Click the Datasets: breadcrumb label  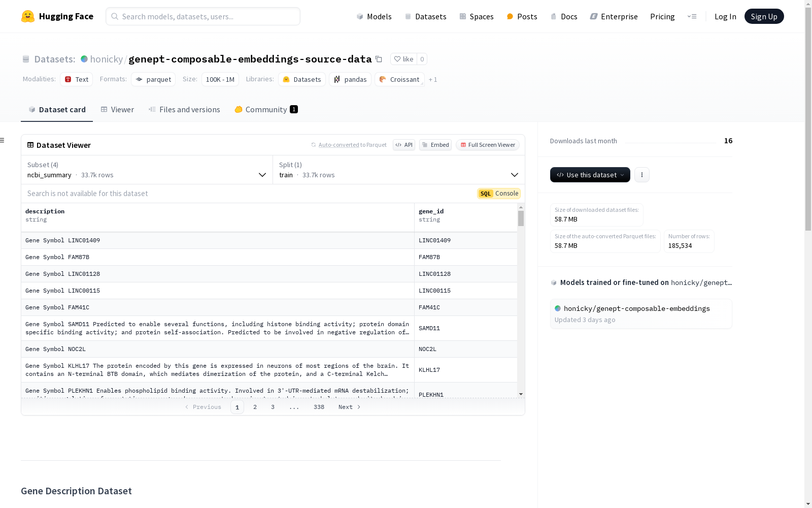click(x=55, y=59)
